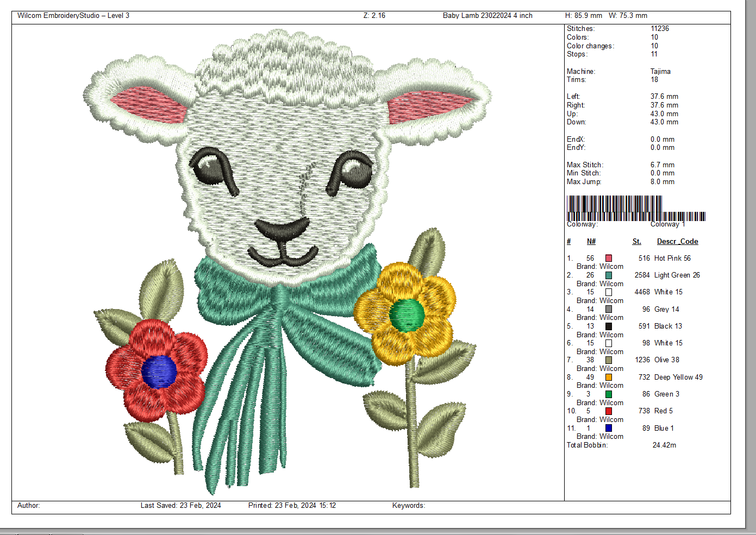Click the Green 3 color swatch
This screenshot has height=535, width=756.
point(609,394)
